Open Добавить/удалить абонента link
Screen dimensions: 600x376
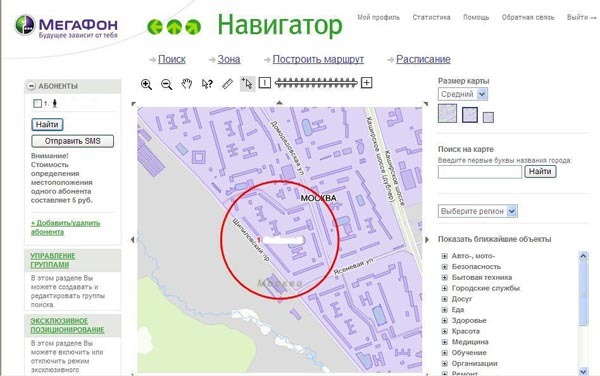click(x=65, y=227)
